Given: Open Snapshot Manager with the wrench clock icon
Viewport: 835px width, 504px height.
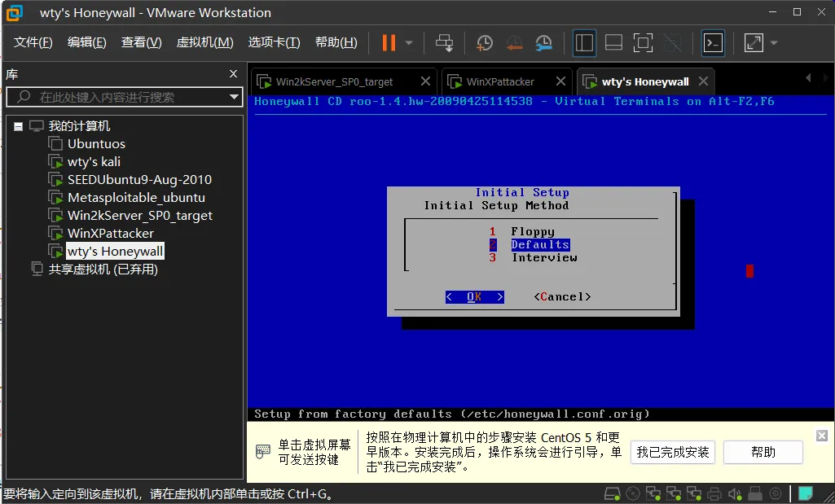Looking at the screenshot, I should [543, 42].
